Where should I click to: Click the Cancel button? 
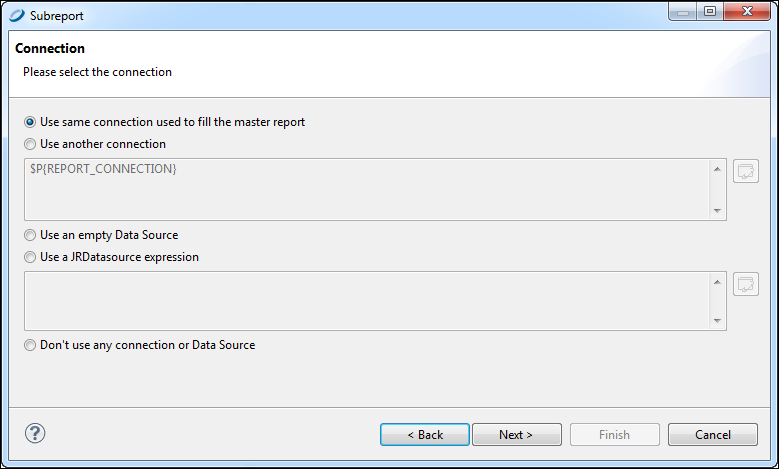(x=713, y=435)
